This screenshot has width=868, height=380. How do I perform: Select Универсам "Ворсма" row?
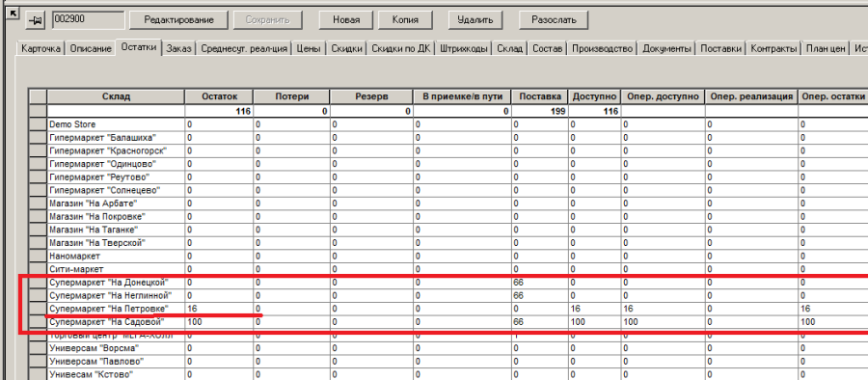pos(448,348)
